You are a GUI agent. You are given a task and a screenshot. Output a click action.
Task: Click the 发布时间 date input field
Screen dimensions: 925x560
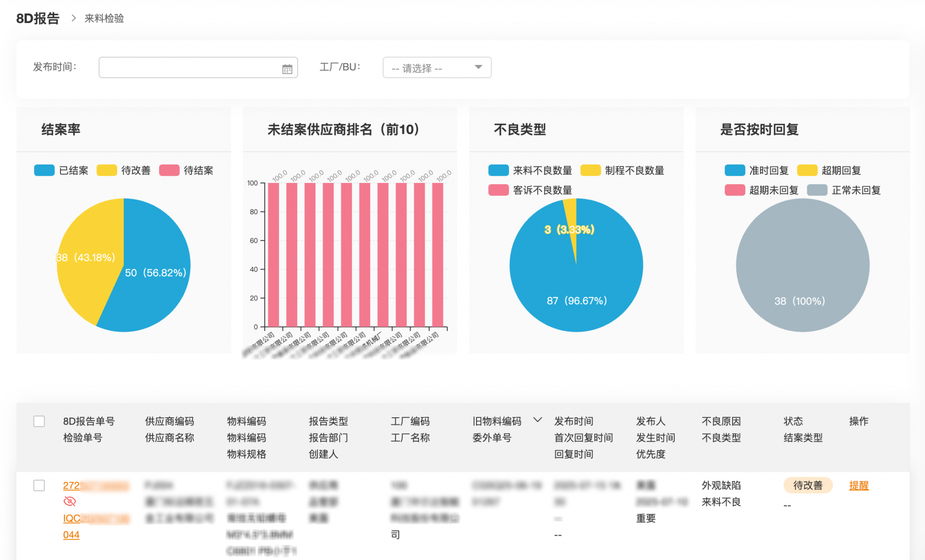pyautogui.click(x=190, y=68)
